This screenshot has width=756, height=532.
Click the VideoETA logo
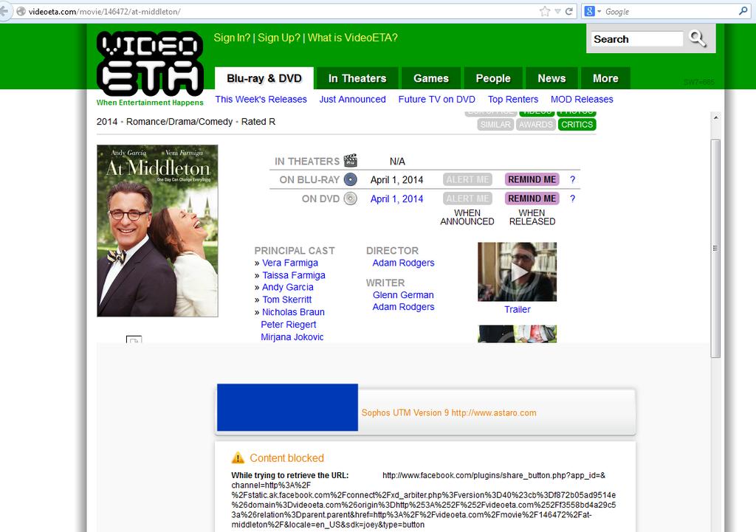click(x=150, y=63)
